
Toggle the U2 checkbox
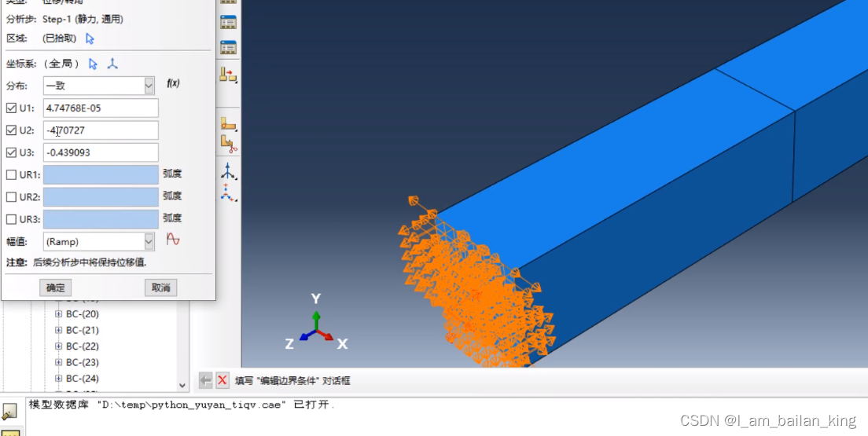pyautogui.click(x=11, y=130)
